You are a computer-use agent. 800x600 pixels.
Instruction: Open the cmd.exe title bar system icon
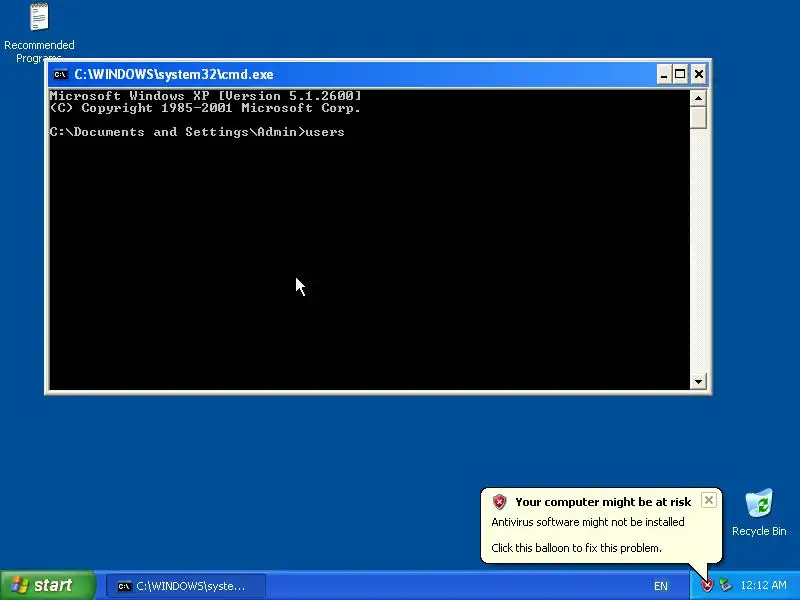tap(60, 74)
